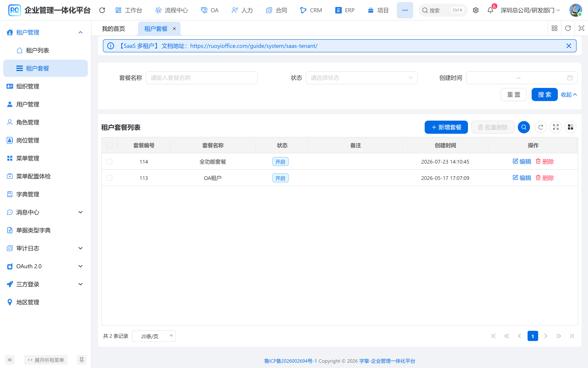
Task: Toggle content fullscreen icon in the tab bar
Action: pyautogui.click(x=581, y=28)
